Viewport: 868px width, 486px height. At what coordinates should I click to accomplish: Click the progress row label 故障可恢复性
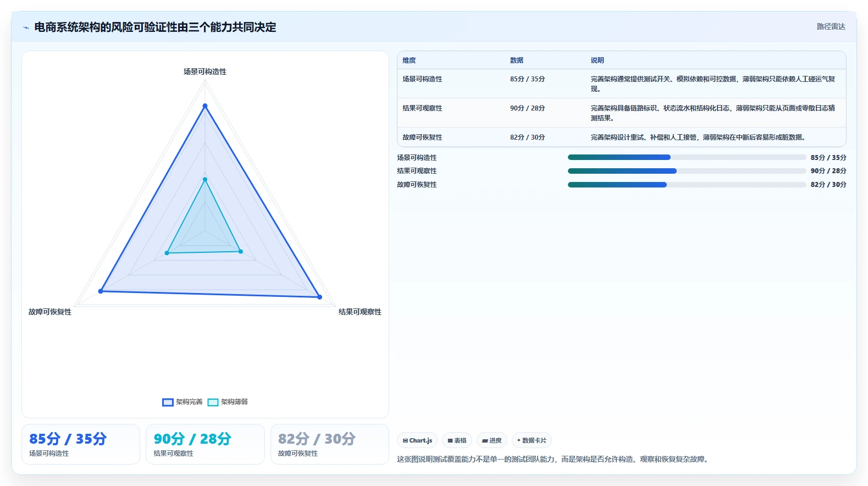click(x=417, y=185)
